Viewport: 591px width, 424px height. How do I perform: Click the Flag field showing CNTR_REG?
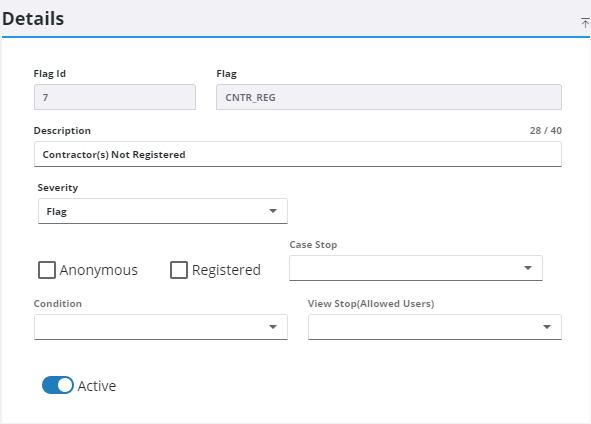(389, 97)
